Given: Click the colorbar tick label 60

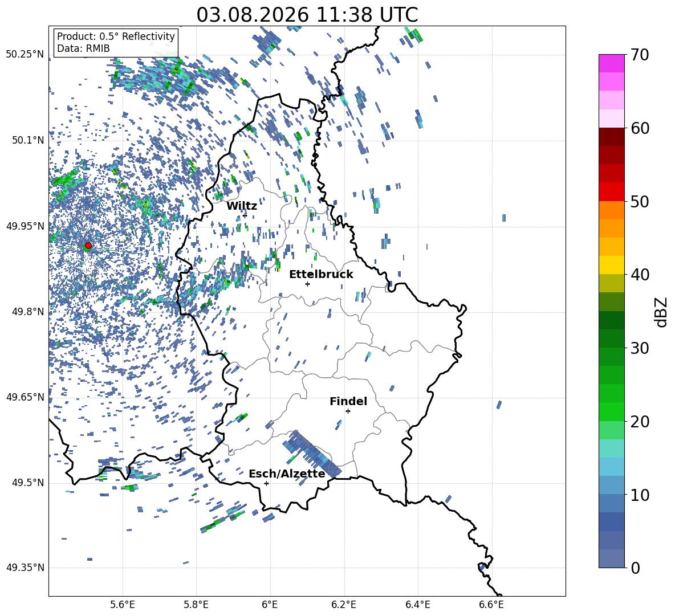Looking at the screenshot, I should pos(640,128).
